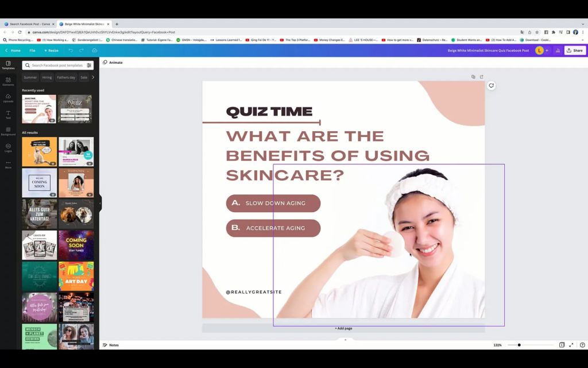Open the search filter options
588x368 pixels.
[x=89, y=66]
